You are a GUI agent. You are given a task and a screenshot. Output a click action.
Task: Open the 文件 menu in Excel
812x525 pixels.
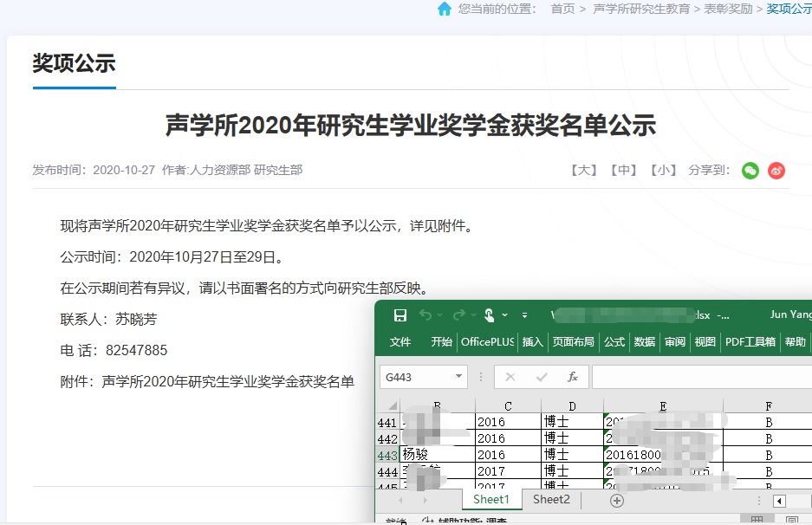tap(400, 342)
